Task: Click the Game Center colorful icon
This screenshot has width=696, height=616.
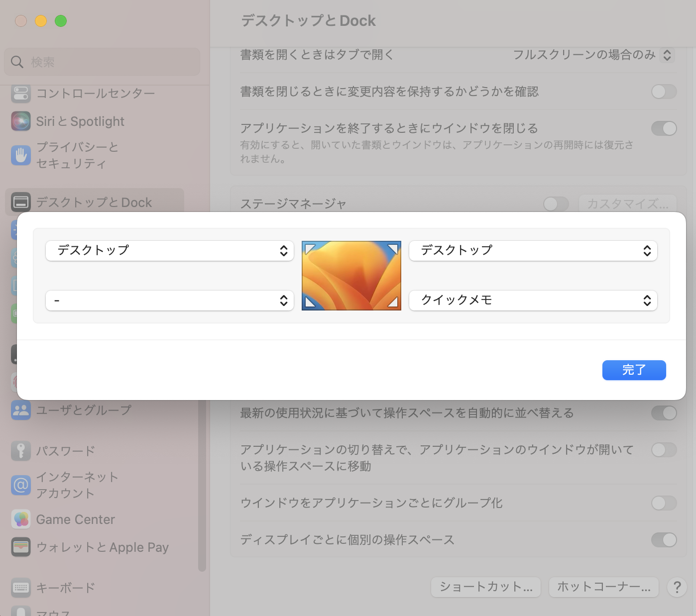Action: [20, 519]
